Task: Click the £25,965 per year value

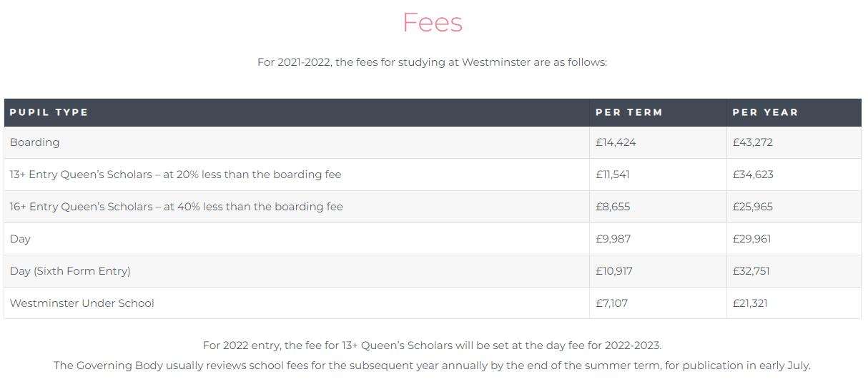Action: click(753, 207)
